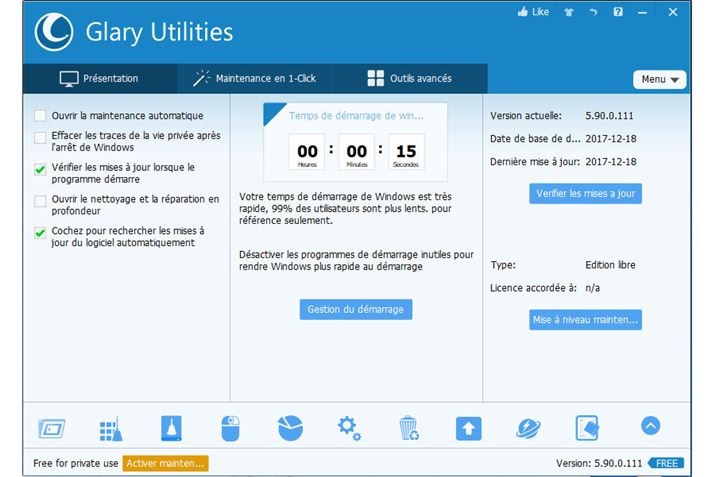Click the undo/restore arrow icon in title bar
This screenshot has height=477, width=715.
click(x=593, y=12)
